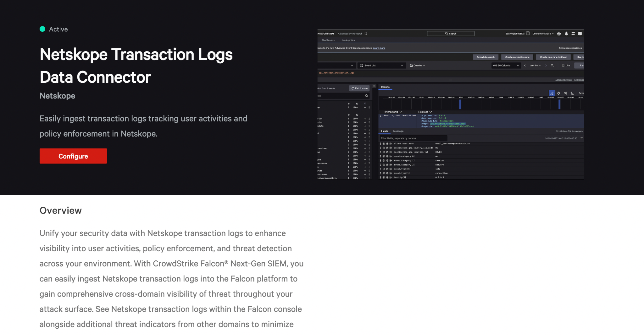Enable the Live search checkbox
This screenshot has width=644, height=335.
point(563,65)
